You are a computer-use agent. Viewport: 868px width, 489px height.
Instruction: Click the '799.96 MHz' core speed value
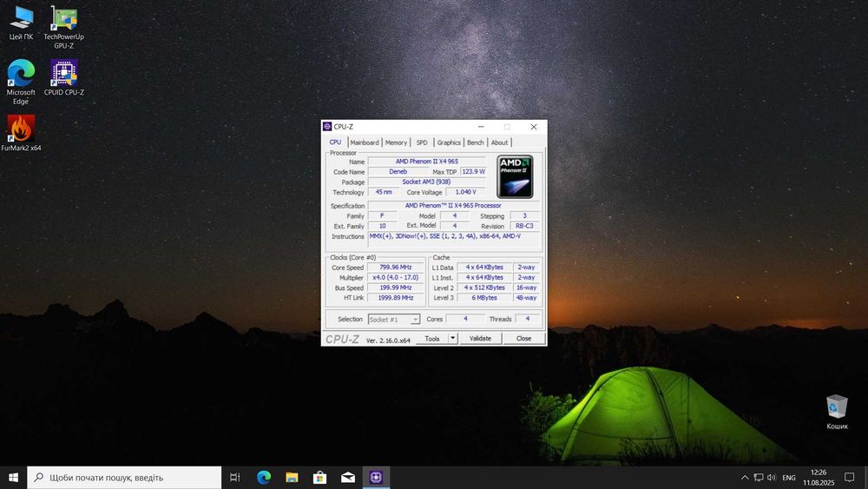395,267
